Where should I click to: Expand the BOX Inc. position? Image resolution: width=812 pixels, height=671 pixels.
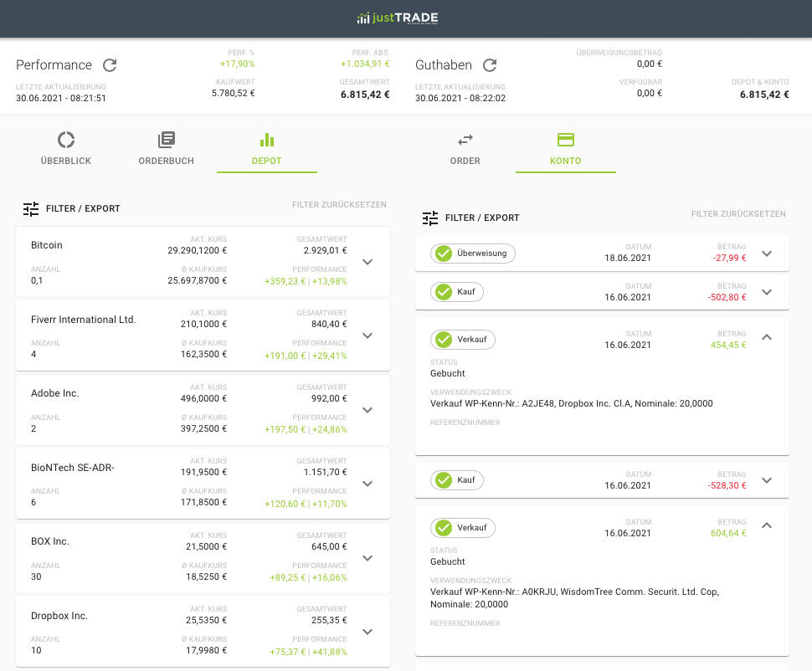click(x=367, y=558)
